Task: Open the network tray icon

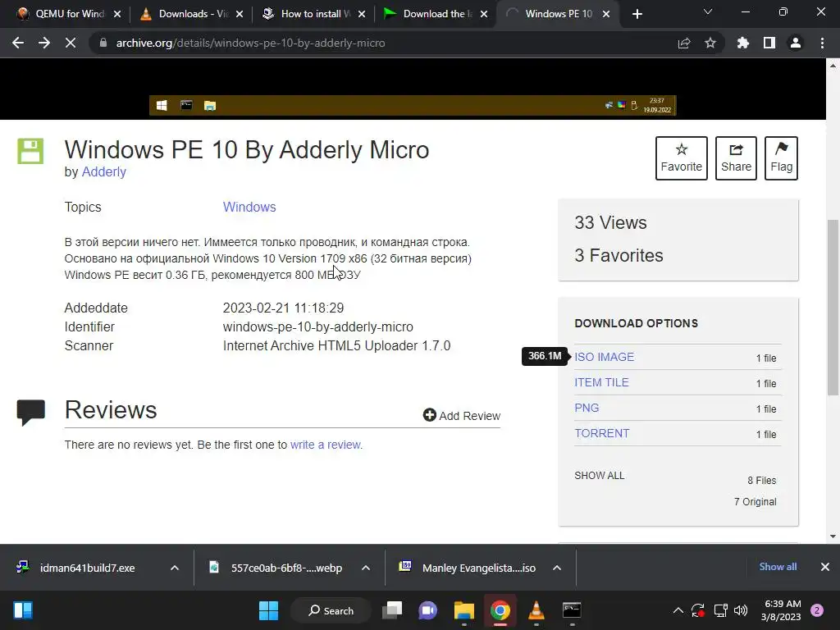Action: pyautogui.click(x=720, y=610)
